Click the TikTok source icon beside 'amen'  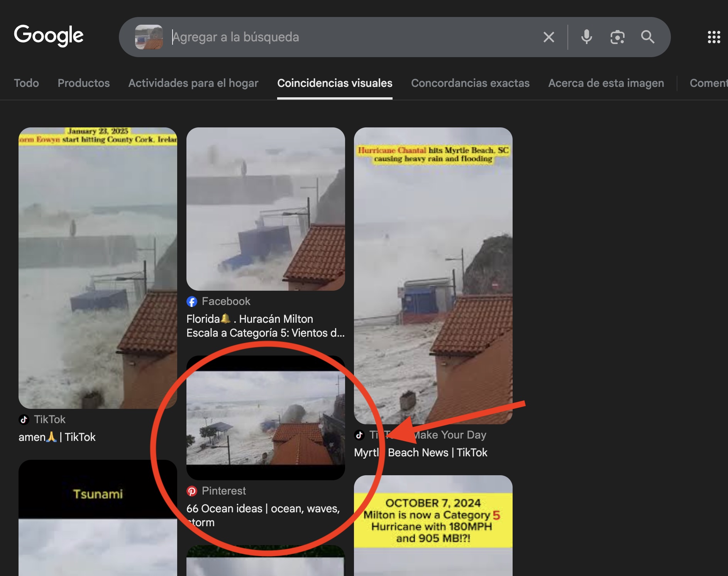tap(24, 419)
